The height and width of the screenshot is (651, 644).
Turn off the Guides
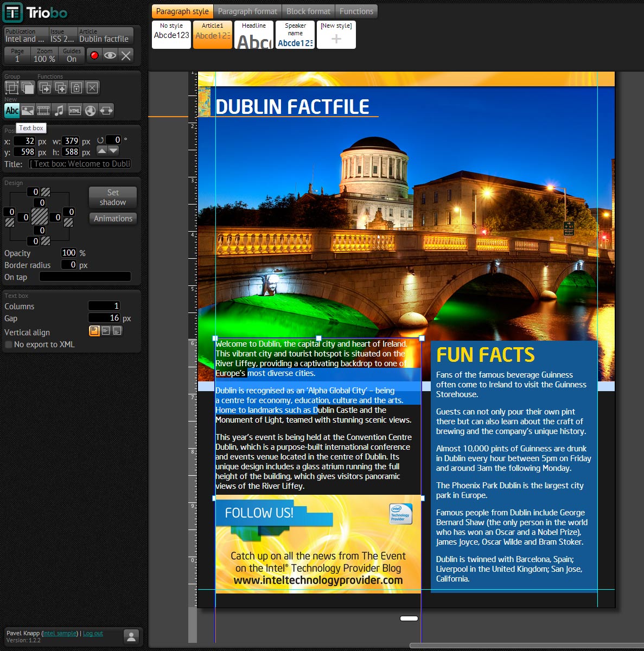(72, 54)
